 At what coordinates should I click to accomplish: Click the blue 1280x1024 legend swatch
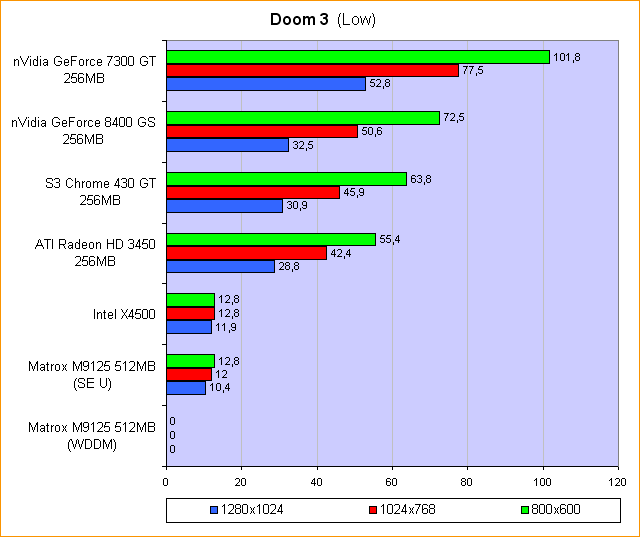pyautogui.click(x=214, y=510)
